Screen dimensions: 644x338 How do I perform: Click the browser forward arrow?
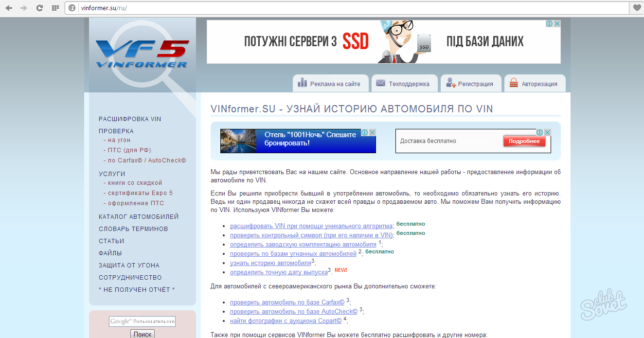[x=24, y=8]
